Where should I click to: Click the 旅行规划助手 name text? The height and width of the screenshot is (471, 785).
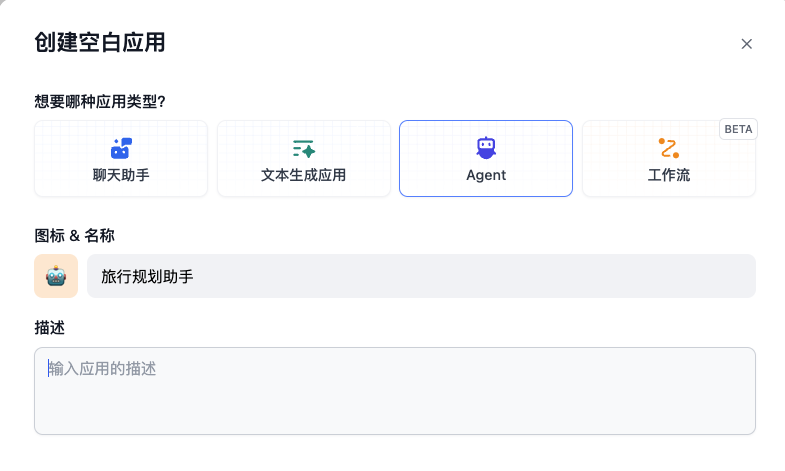pyautogui.click(x=147, y=276)
